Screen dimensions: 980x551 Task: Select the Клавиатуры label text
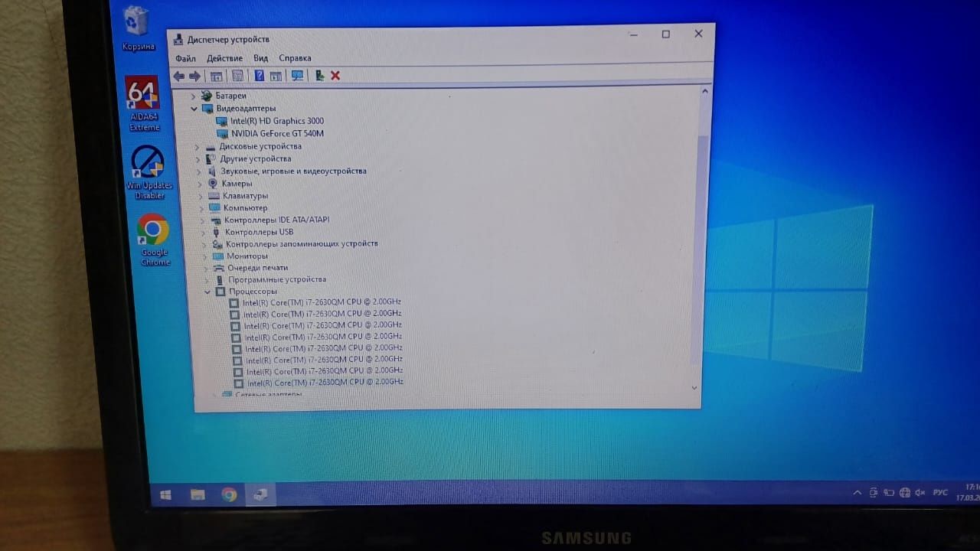pyautogui.click(x=245, y=196)
